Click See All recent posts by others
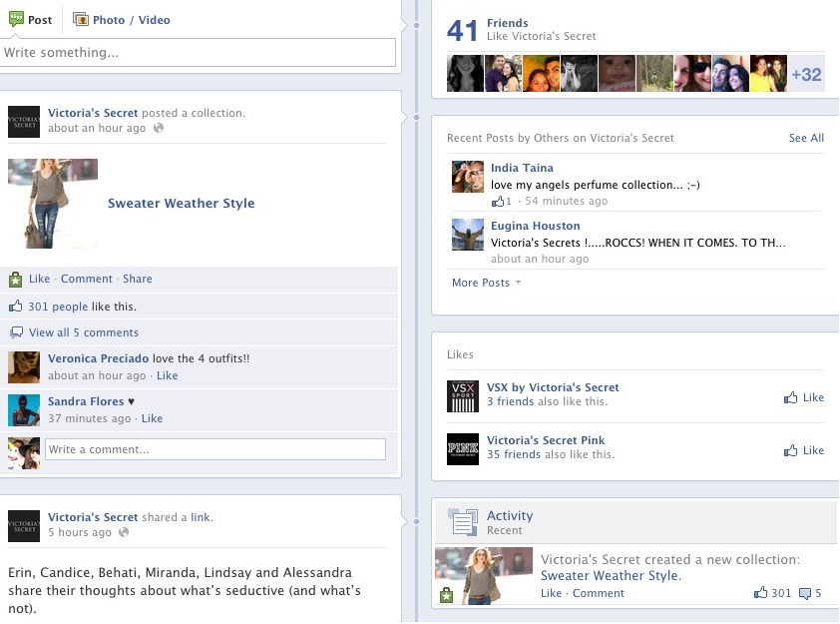Screen dimensions: 840x624 (806, 138)
